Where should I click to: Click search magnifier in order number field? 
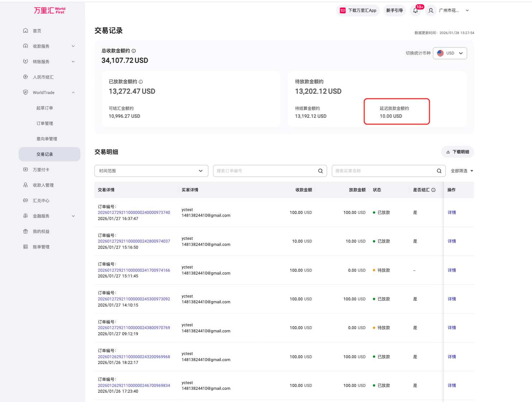[320, 171]
